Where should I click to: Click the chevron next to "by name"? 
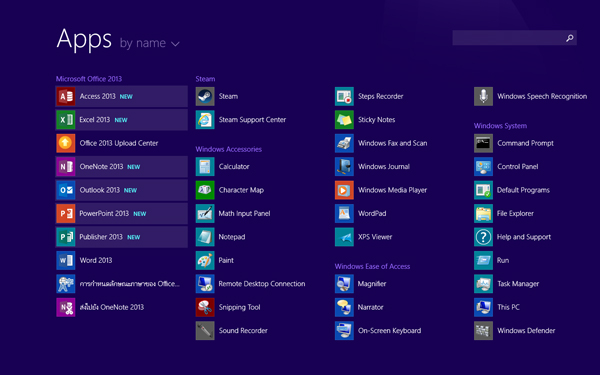click(x=175, y=44)
